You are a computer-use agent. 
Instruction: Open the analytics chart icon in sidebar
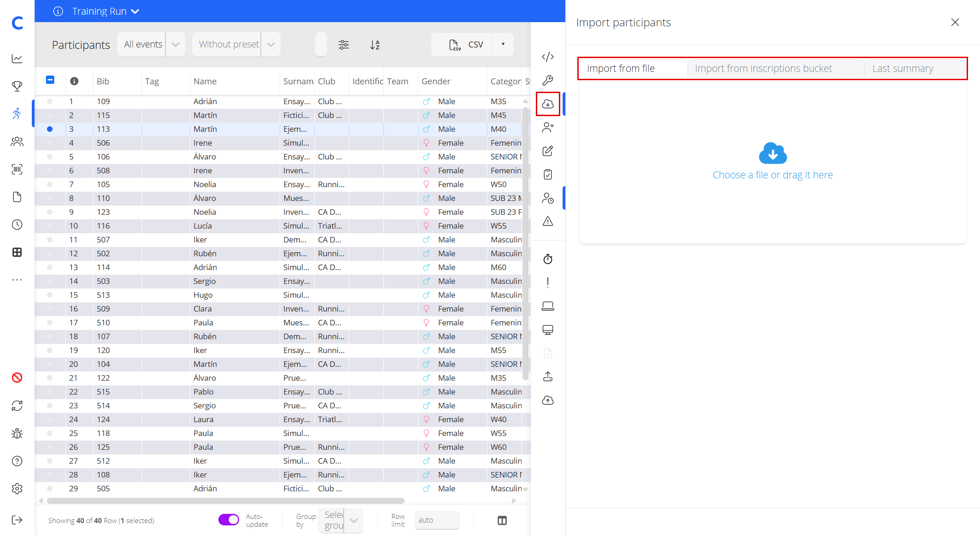[x=17, y=59]
